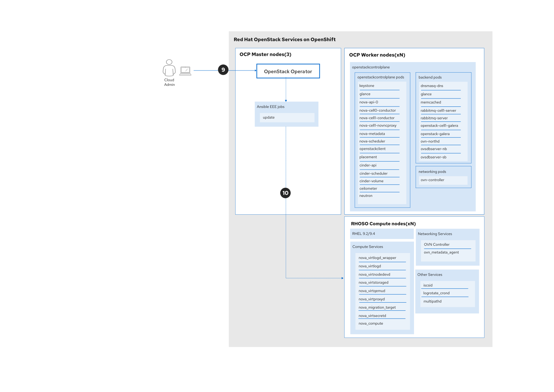The height and width of the screenshot is (392, 554).
Task: Click the rabbitmq-cell1-server entry
Action: 438,111
